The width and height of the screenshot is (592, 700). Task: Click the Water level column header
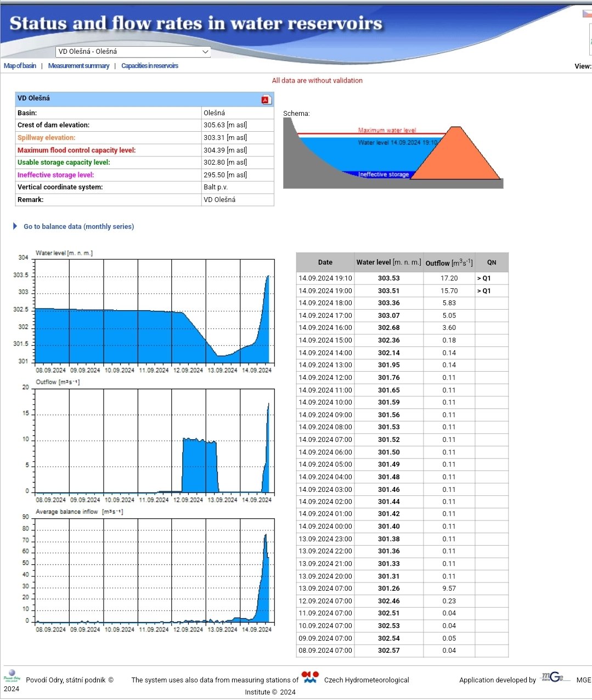tap(388, 262)
